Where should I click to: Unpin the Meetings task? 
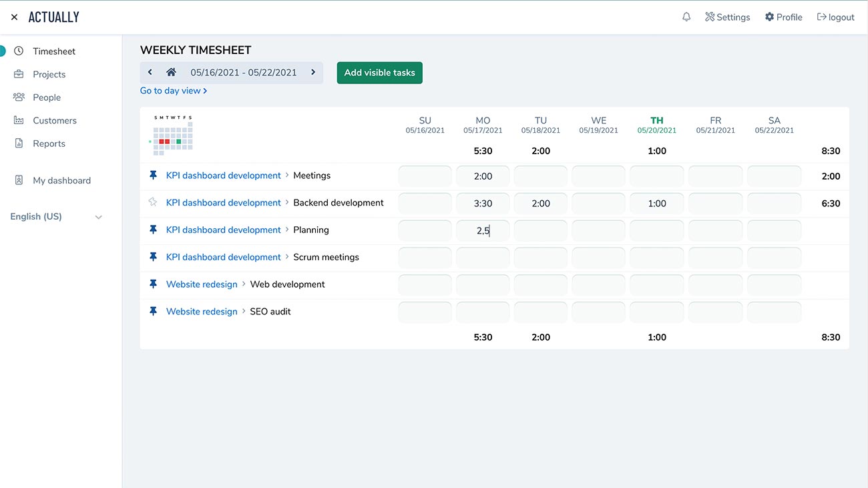[153, 175]
